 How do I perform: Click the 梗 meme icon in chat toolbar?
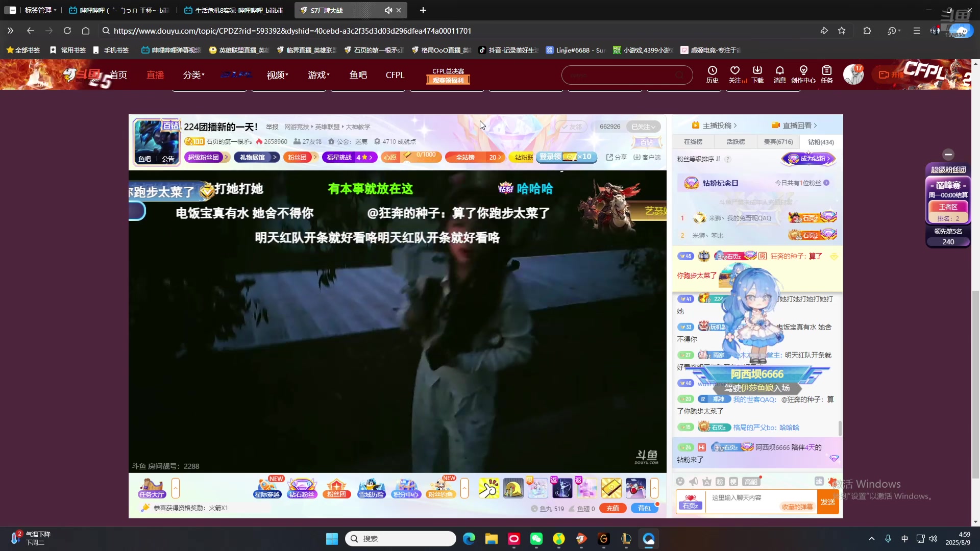733,482
